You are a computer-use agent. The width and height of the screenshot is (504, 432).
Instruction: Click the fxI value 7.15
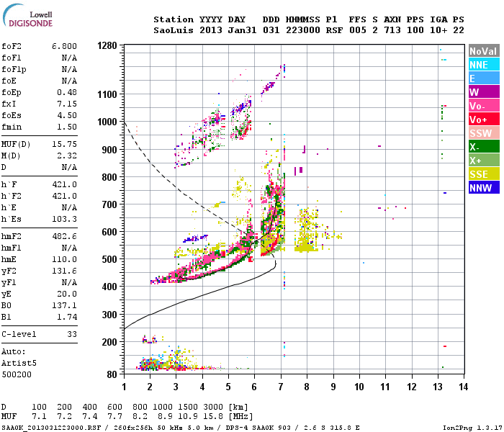point(67,104)
